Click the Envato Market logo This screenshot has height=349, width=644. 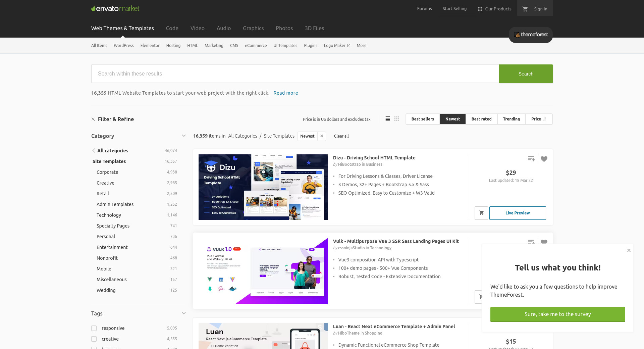pyautogui.click(x=115, y=9)
